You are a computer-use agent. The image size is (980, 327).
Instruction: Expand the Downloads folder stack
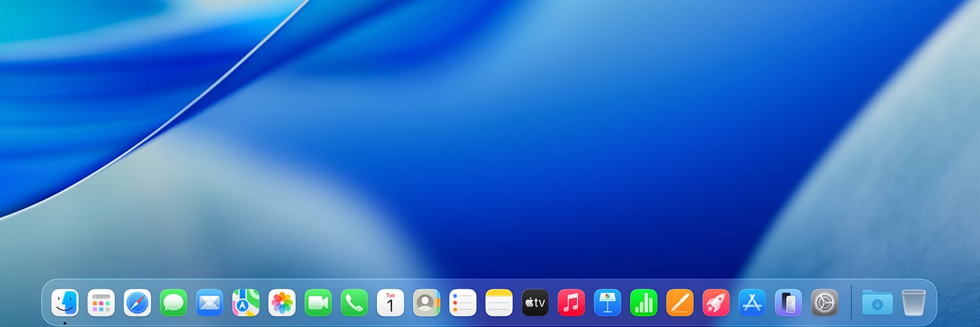[877, 303]
